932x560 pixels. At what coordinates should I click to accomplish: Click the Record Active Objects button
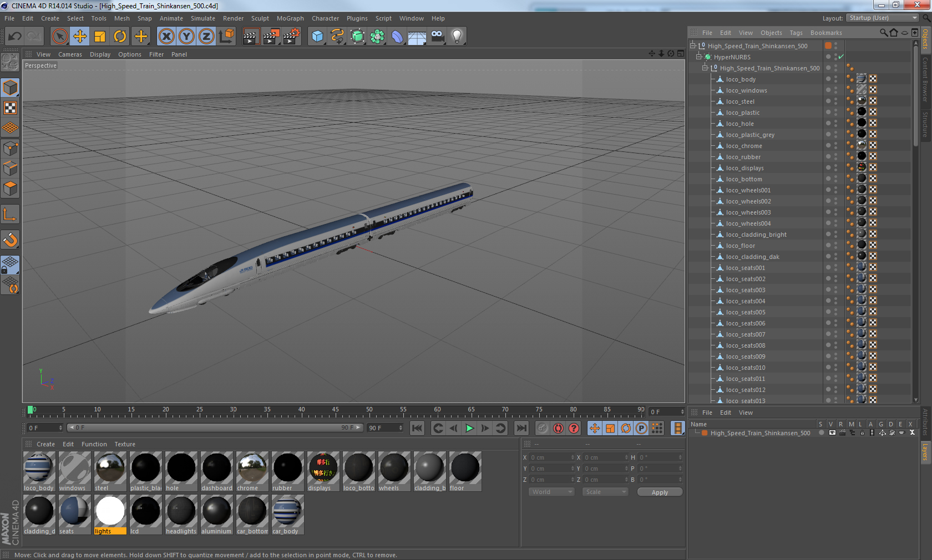click(543, 428)
